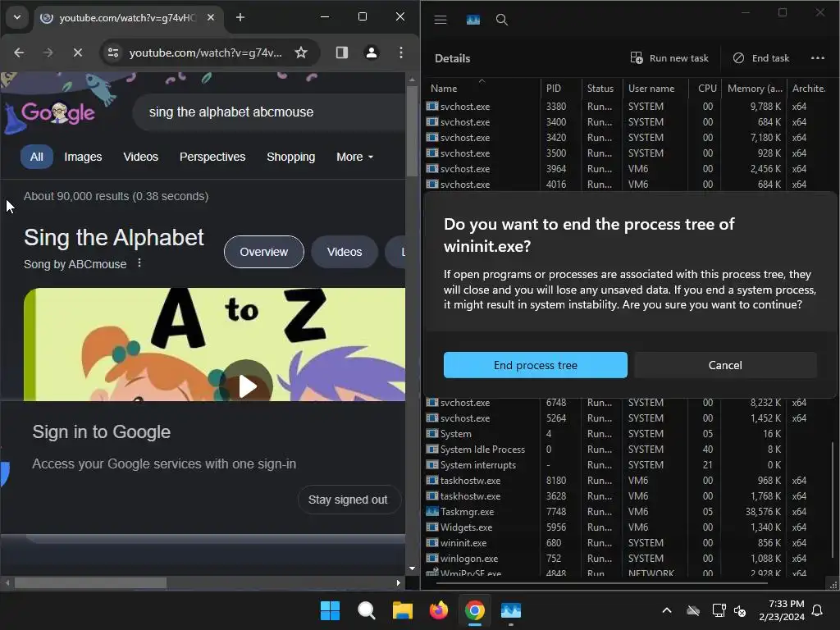Open Chrome three-dot menu
The width and height of the screenshot is (840, 630).
tap(400, 52)
